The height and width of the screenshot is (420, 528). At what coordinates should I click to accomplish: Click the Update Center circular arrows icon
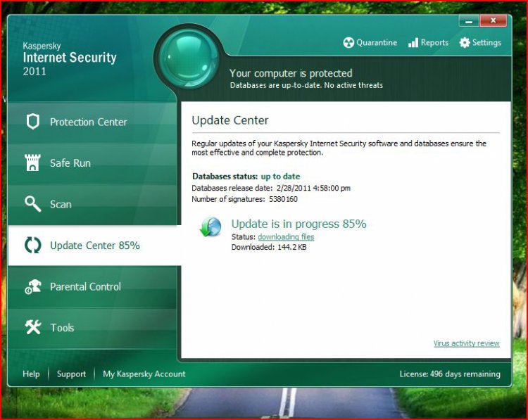(x=32, y=245)
